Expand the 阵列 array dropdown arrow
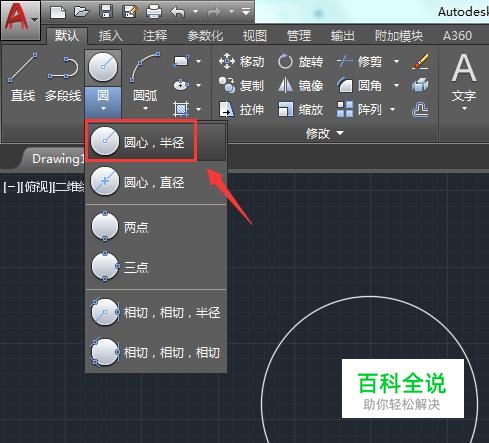 click(393, 109)
